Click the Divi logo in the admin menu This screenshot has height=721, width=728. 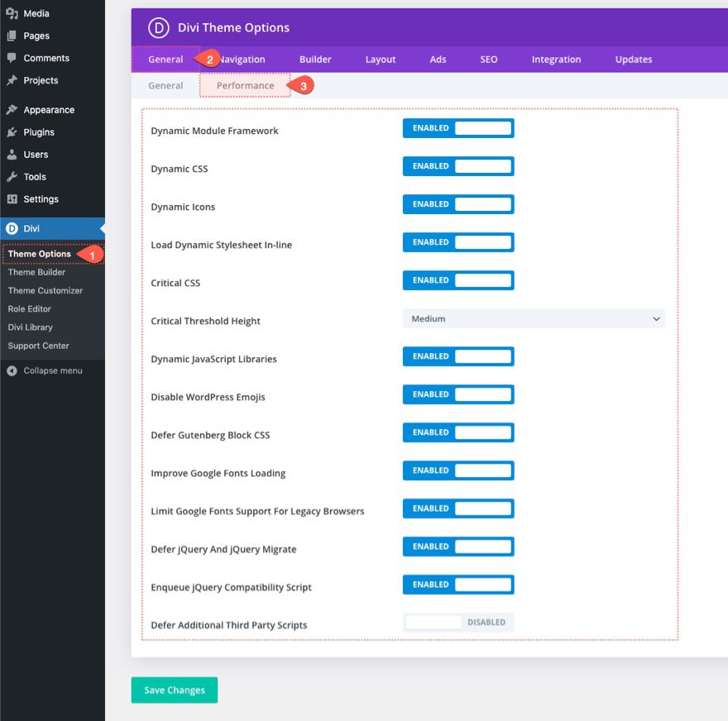click(x=10, y=229)
